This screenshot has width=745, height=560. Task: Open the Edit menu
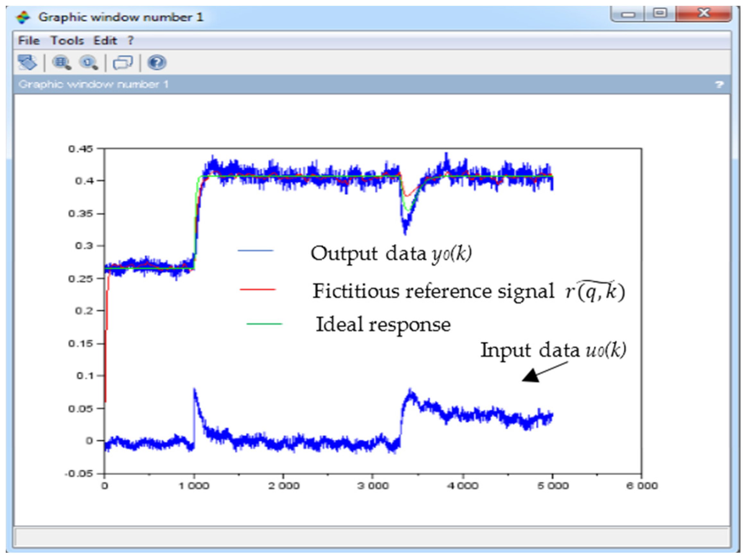click(105, 41)
